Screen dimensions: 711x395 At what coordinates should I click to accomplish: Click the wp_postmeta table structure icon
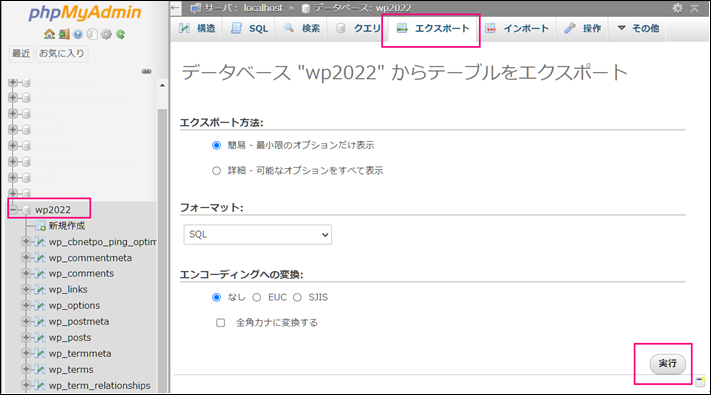[x=40, y=322]
